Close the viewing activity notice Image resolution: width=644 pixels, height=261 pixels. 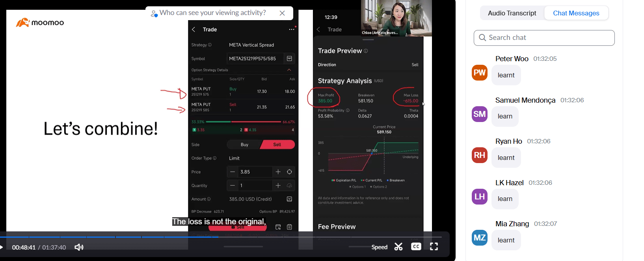(x=282, y=13)
